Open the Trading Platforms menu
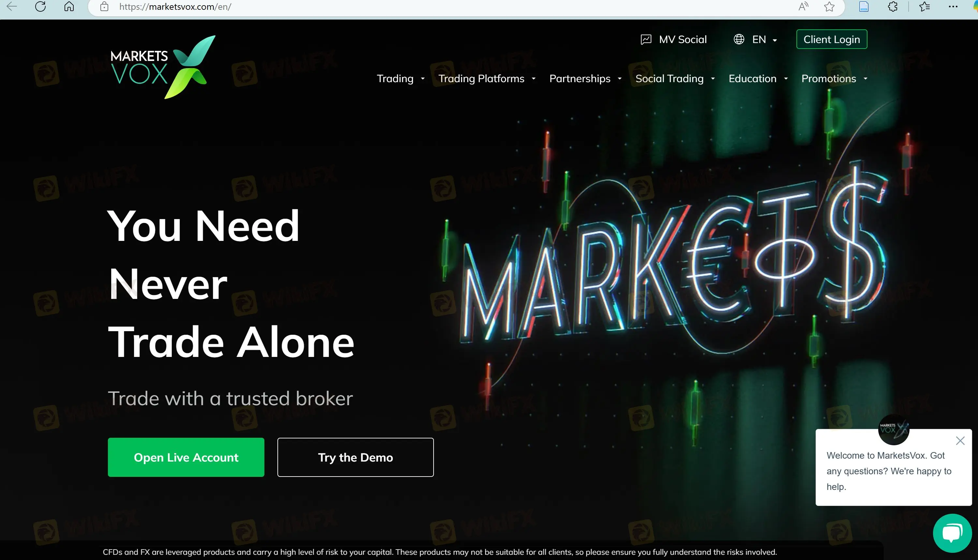This screenshot has height=560, width=978. click(x=481, y=79)
